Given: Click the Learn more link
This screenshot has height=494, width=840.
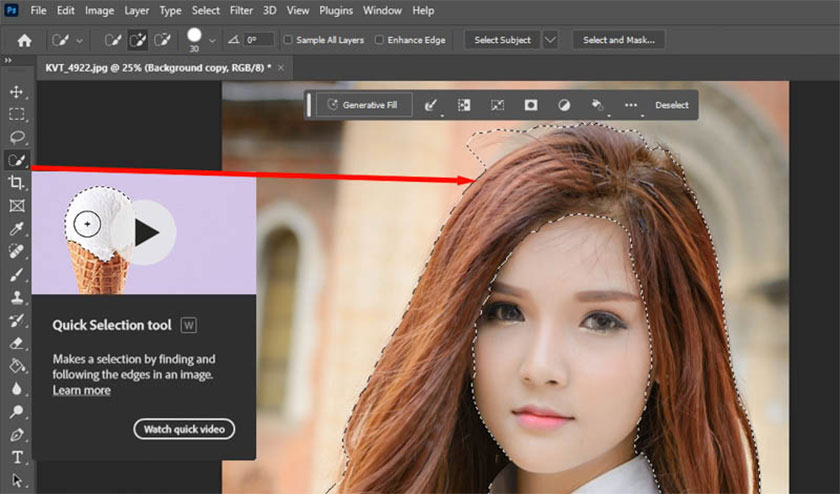Looking at the screenshot, I should click(x=81, y=390).
